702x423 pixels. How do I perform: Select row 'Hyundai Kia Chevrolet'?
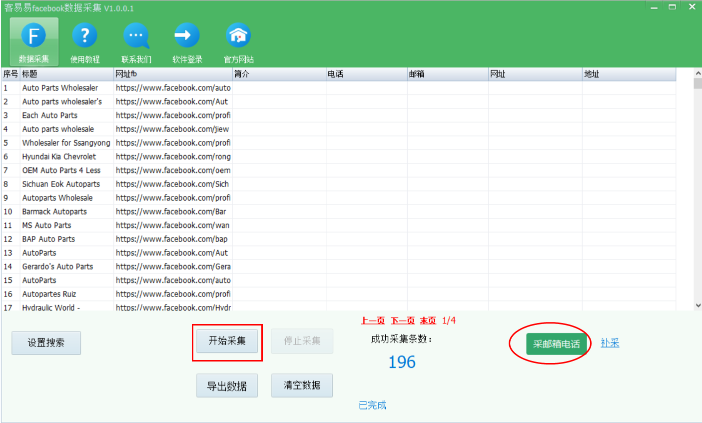click(x=338, y=157)
